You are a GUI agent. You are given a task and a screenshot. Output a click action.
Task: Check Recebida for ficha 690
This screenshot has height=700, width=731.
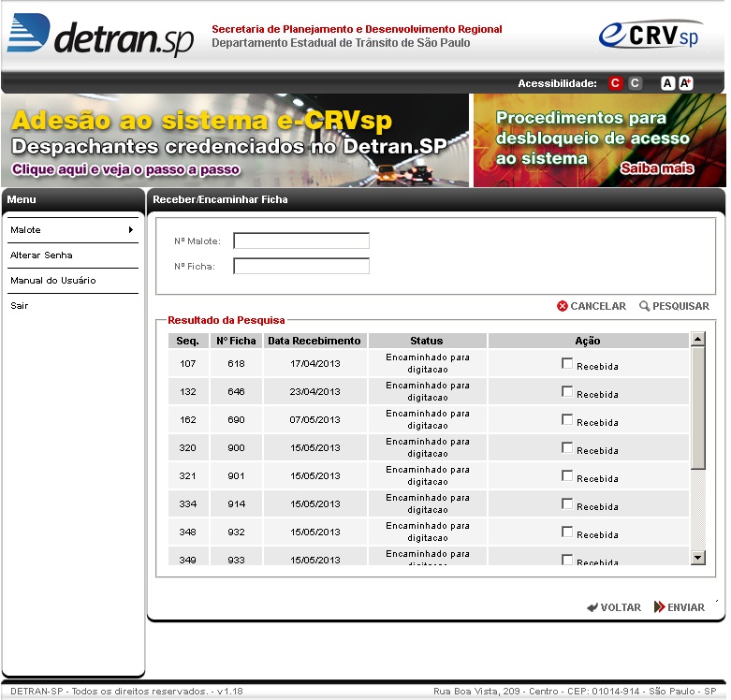tap(567, 419)
